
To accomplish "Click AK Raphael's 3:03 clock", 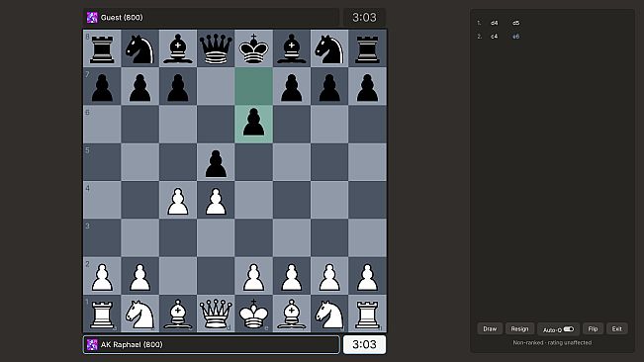I will 364,345.
